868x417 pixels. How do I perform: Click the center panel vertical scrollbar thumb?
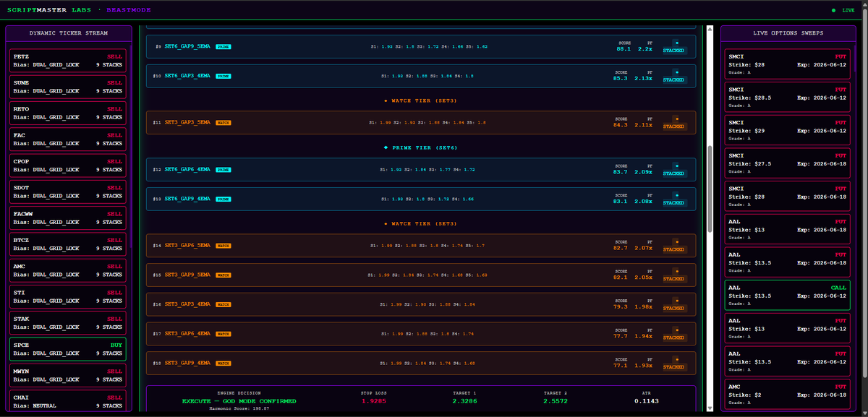pyautogui.click(x=710, y=189)
